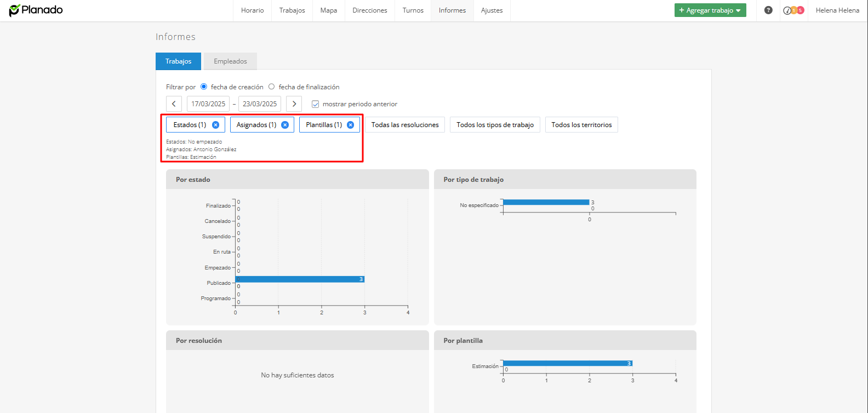Go to next date period arrow
Image resolution: width=868 pixels, height=413 pixels.
click(x=294, y=104)
